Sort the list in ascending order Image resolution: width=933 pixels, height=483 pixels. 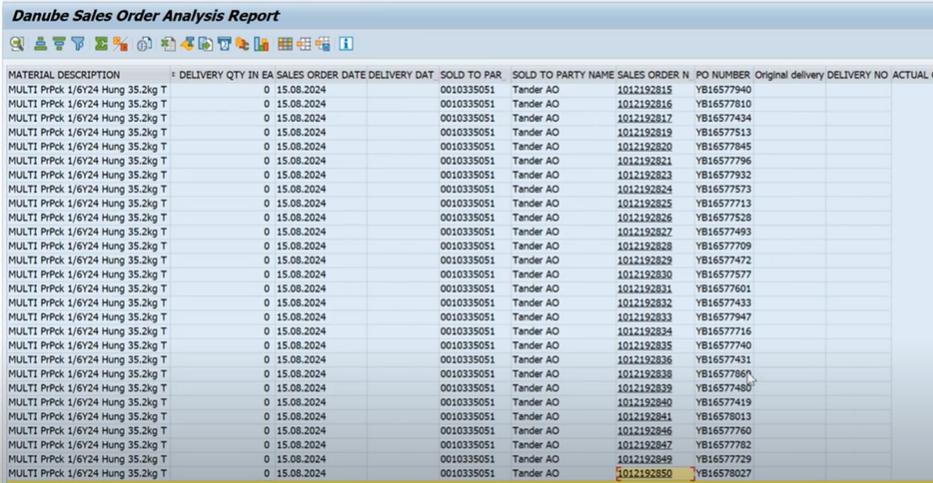tap(40, 43)
